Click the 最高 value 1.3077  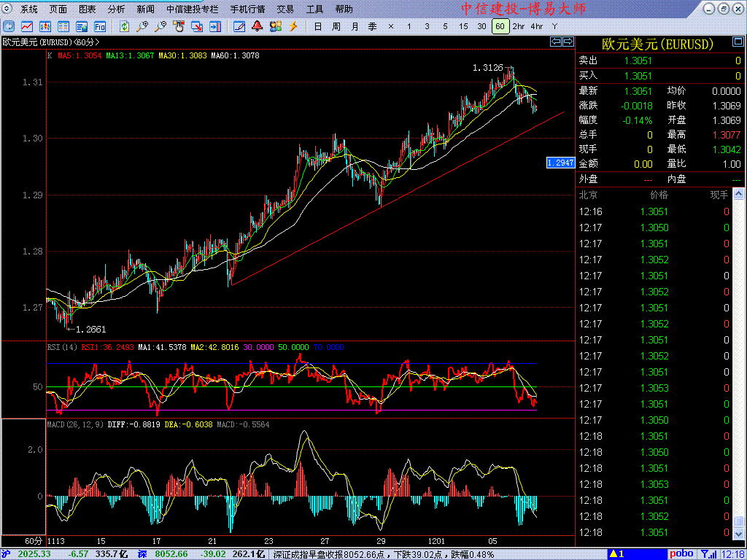(x=727, y=135)
